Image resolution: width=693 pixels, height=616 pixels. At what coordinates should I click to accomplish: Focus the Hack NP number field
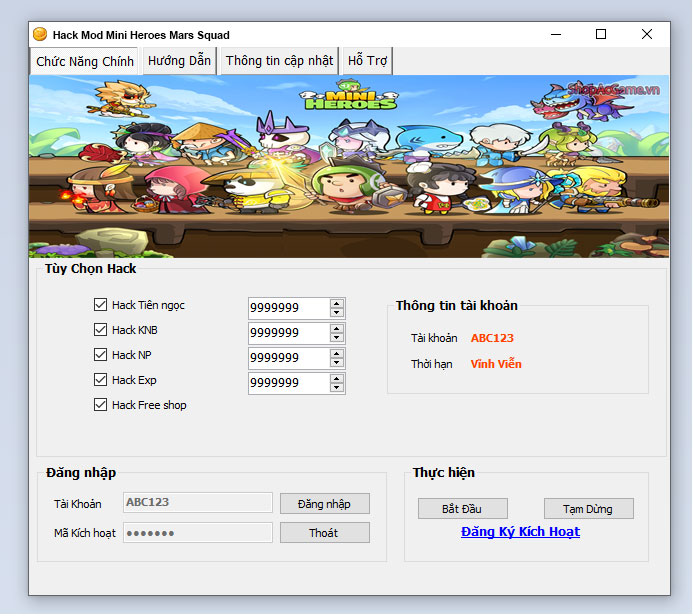click(289, 358)
